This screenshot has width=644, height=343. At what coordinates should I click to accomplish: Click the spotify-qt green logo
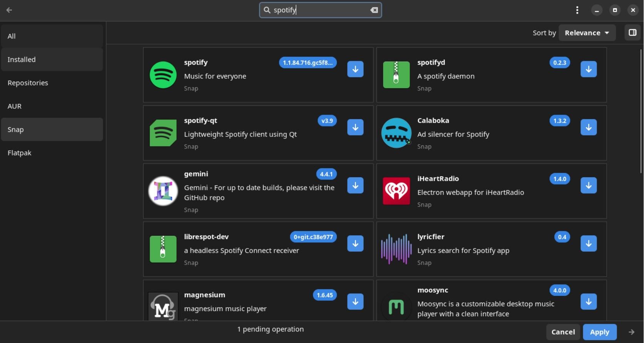pyautogui.click(x=163, y=133)
